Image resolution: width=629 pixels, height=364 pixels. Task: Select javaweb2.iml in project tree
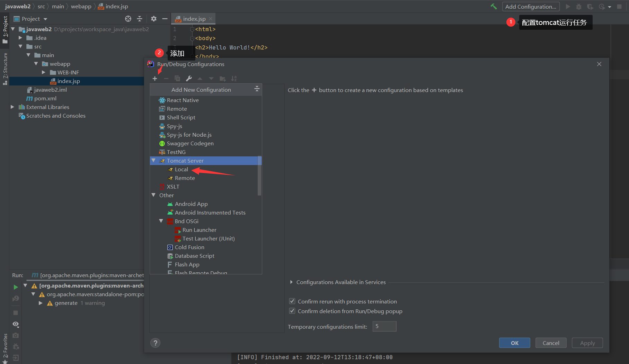point(47,90)
